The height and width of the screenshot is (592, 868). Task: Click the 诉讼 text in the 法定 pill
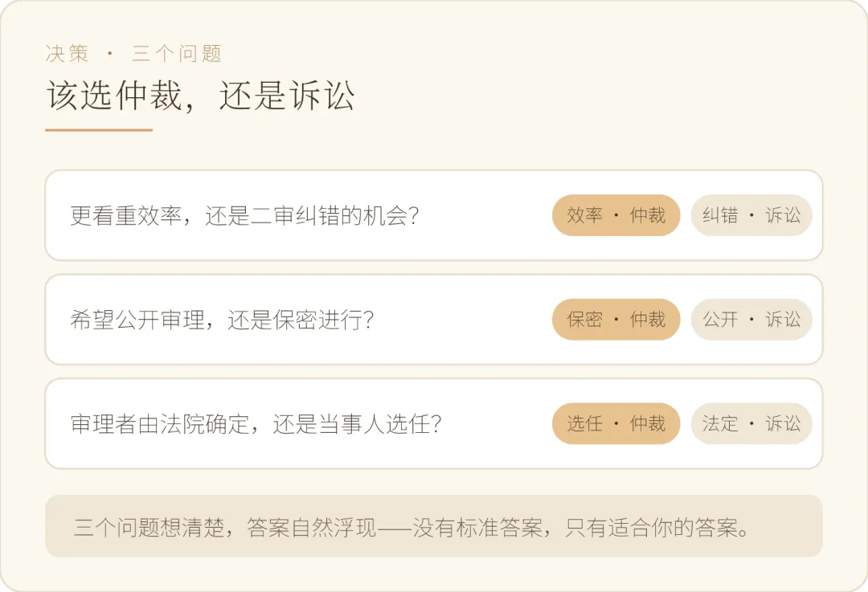pyautogui.click(x=783, y=424)
